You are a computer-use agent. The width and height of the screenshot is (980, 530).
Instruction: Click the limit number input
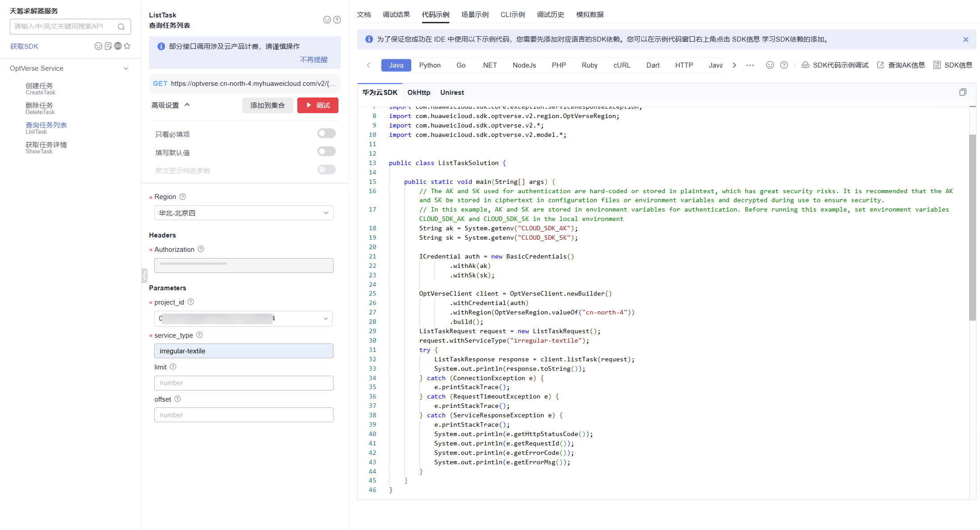coord(244,383)
